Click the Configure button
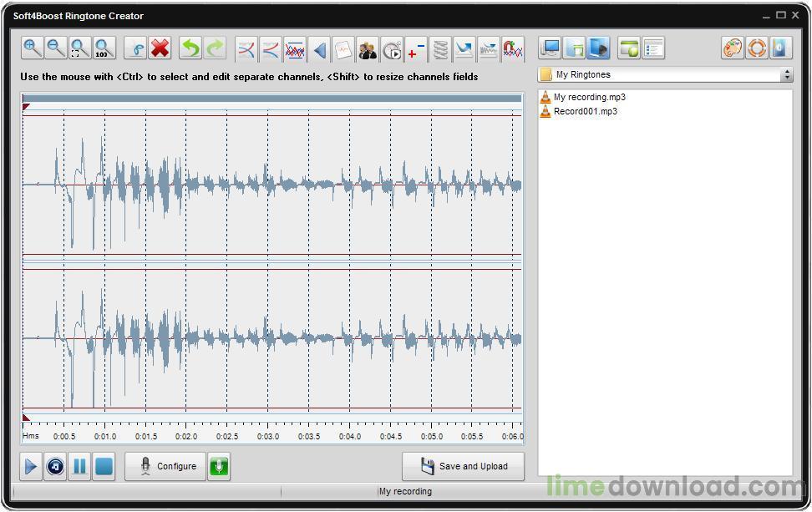The image size is (812, 512). (165, 466)
